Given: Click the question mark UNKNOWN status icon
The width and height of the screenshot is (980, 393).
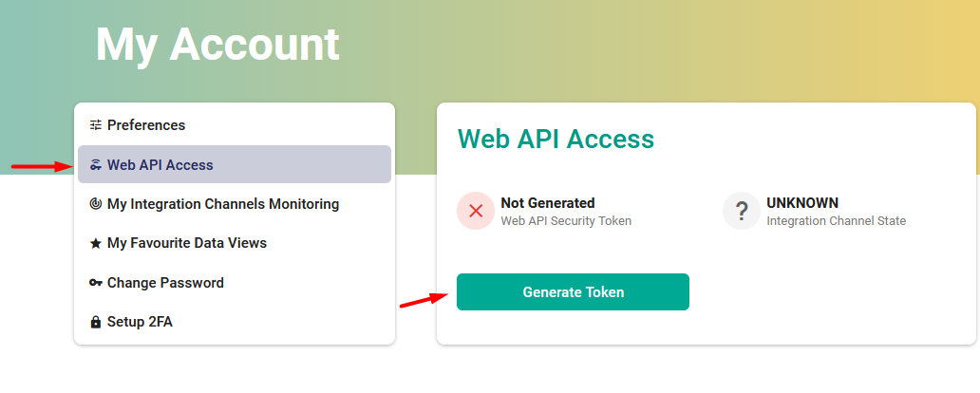Looking at the screenshot, I should pyautogui.click(x=742, y=211).
